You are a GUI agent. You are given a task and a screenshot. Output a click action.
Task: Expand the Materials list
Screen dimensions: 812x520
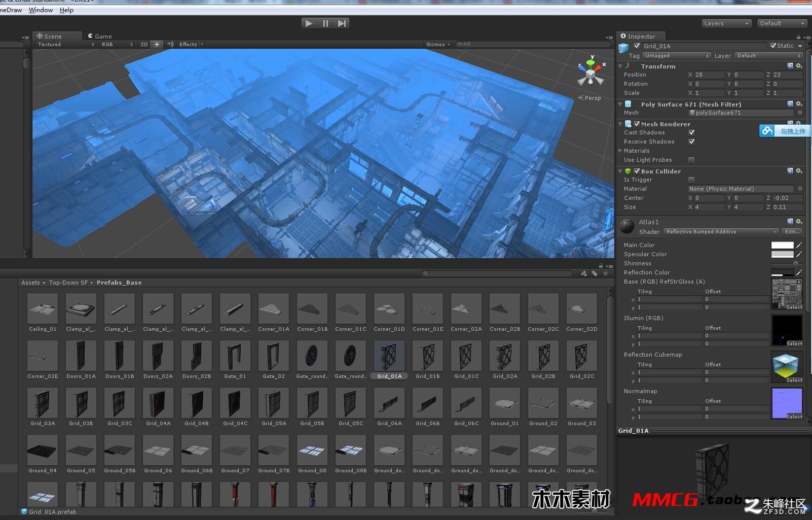pos(620,151)
